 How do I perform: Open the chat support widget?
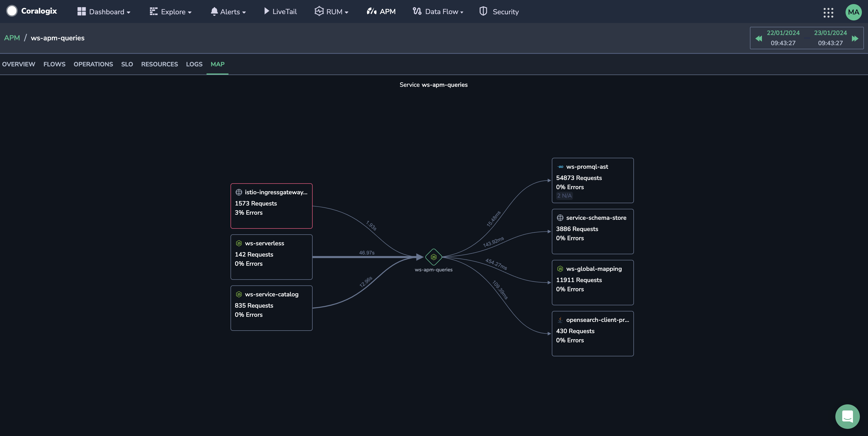pyautogui.click(x=847, y=416)
